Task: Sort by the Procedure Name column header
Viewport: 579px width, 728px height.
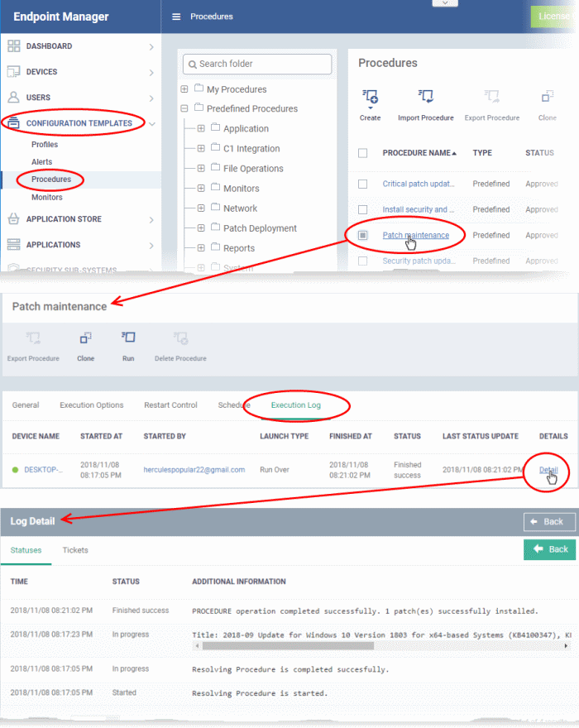Action: click(x=419, y=153)
